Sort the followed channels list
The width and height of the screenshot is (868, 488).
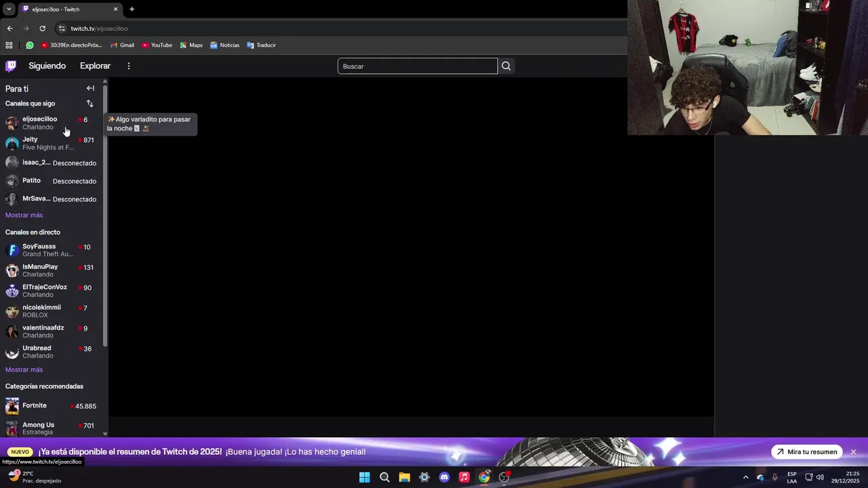point(90,104)
